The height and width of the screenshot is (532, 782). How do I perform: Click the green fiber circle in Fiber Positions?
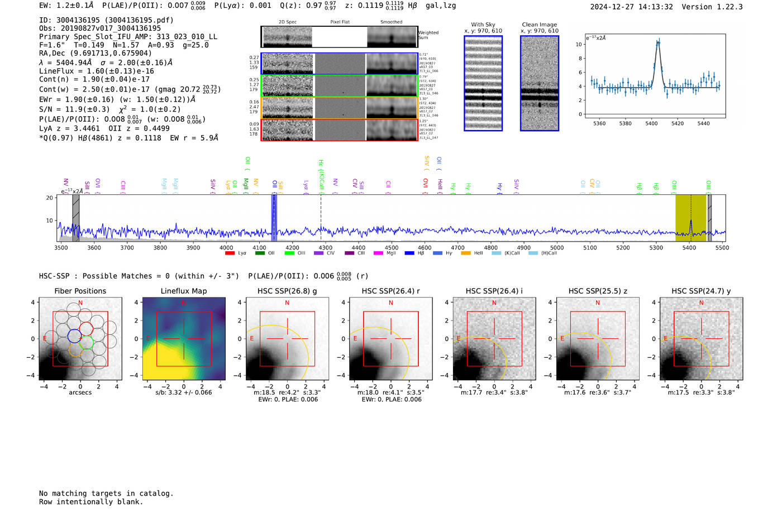(87, 343)
